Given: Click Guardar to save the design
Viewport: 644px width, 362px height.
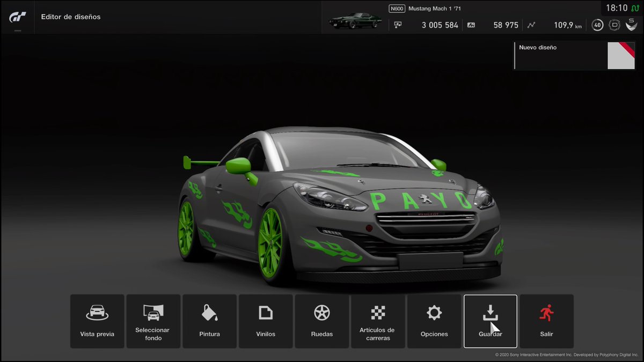Looking at the screenshot, I should pos(491,321).
